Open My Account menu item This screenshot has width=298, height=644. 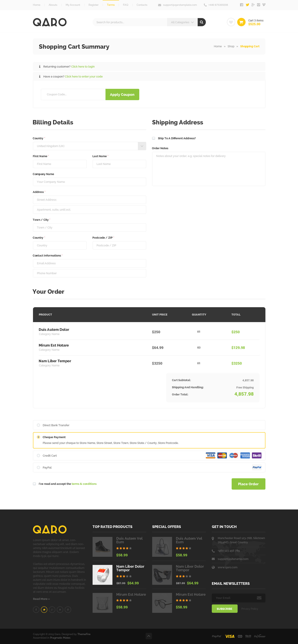pos(73,5)
